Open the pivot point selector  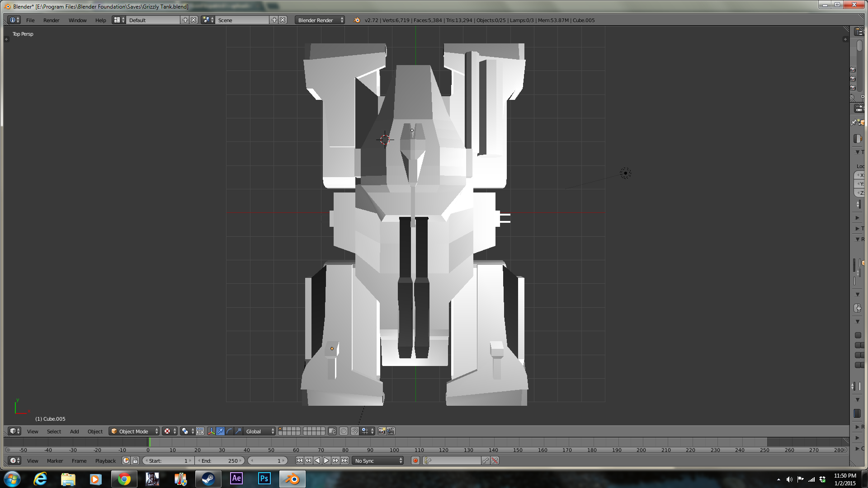pyautogui.click(x=187, y=431)
